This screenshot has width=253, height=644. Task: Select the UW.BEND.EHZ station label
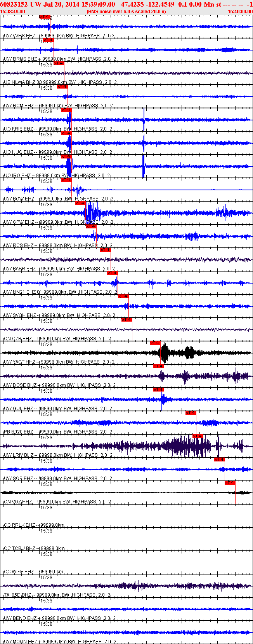pyautogui.click(x=59, y=618)
